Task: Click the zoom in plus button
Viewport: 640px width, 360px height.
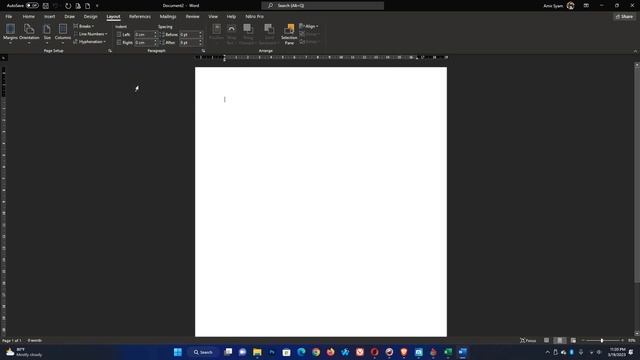Action: point(622,340)
